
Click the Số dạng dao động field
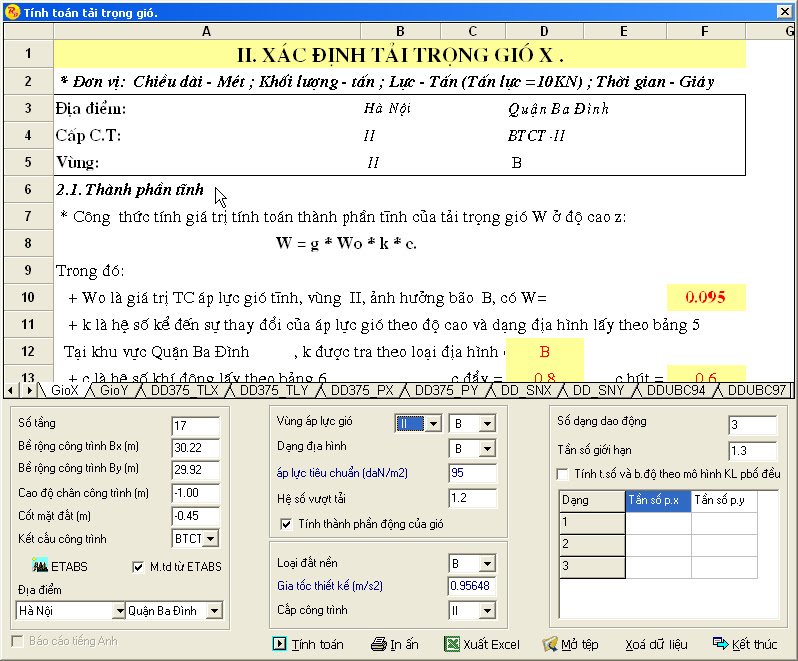pos(753,425)
